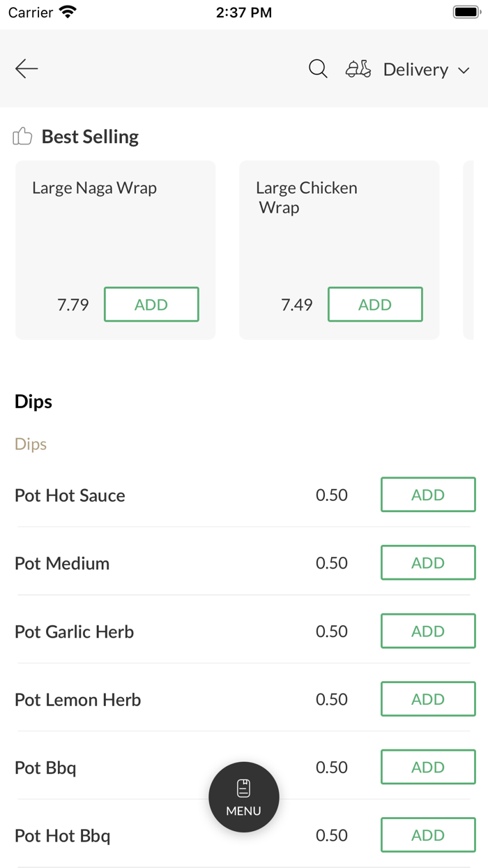Add Pot Hot Bbq dip
This screenshot has width=488, height=868.
pyautogui.click(x=428, y=835)
